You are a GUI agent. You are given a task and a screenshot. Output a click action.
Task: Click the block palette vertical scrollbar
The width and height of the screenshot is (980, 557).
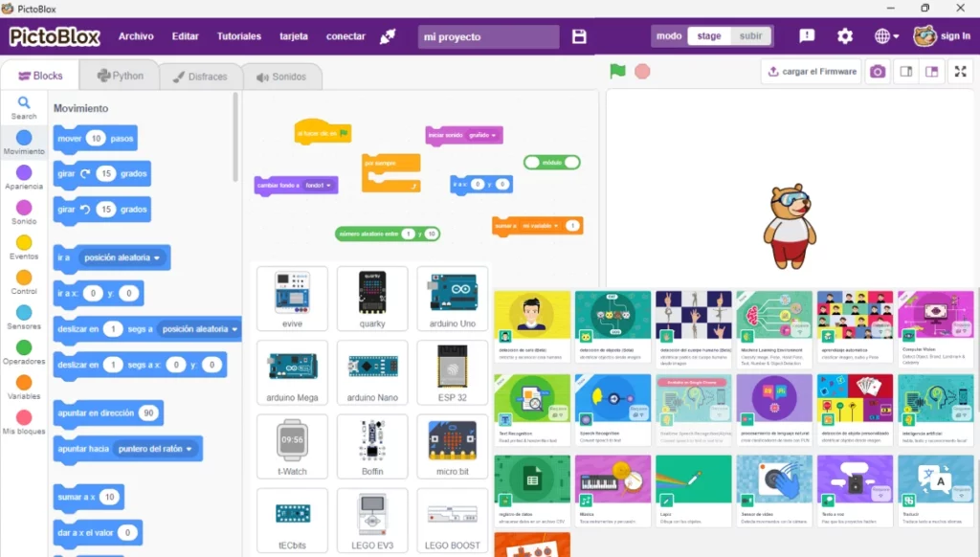click(235, 137)
